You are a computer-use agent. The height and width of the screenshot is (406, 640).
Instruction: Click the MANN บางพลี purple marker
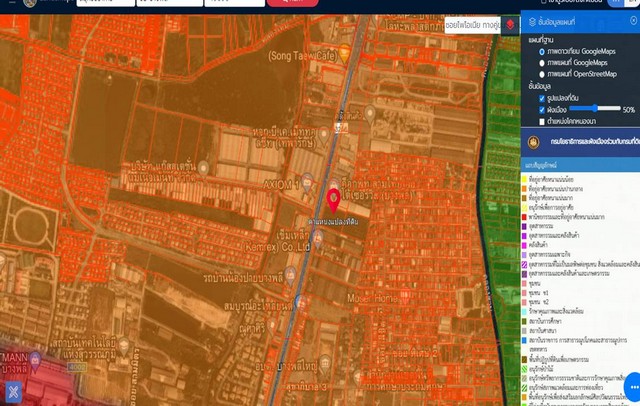(35, 361)
